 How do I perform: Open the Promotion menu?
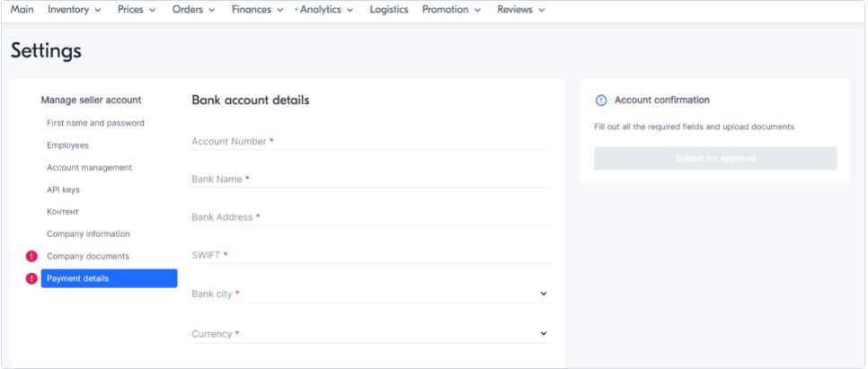click(x=451, y=10)
